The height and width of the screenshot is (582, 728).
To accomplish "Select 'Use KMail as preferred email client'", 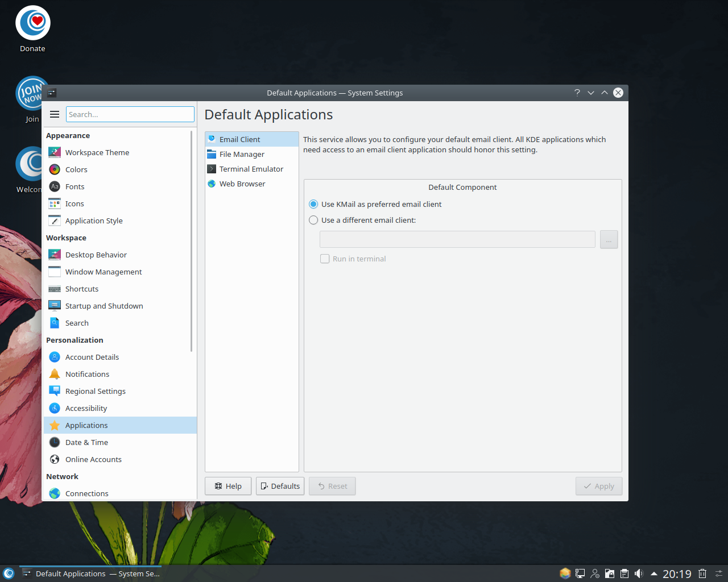I will (375, 204).
